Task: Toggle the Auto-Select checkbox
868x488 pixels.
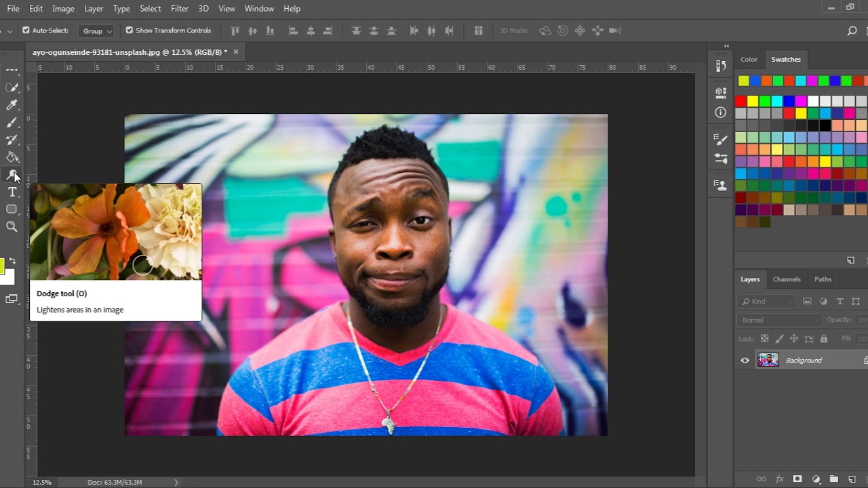Action: click(x=26, y=30)
